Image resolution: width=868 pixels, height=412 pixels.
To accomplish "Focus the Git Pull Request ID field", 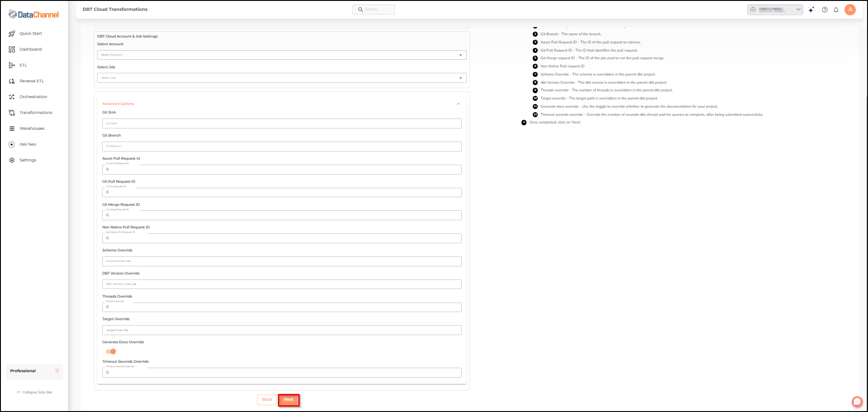I will coord(282,193).
